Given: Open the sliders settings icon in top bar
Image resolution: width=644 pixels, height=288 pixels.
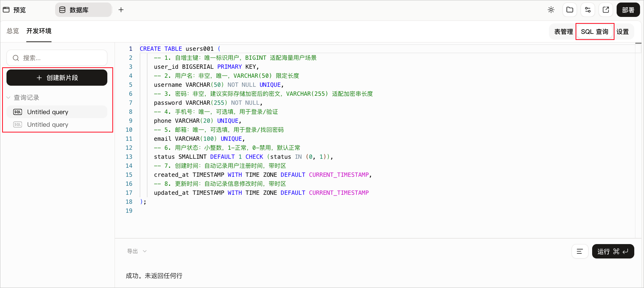Looking at the screenshot, I should (x=588, y=10).
